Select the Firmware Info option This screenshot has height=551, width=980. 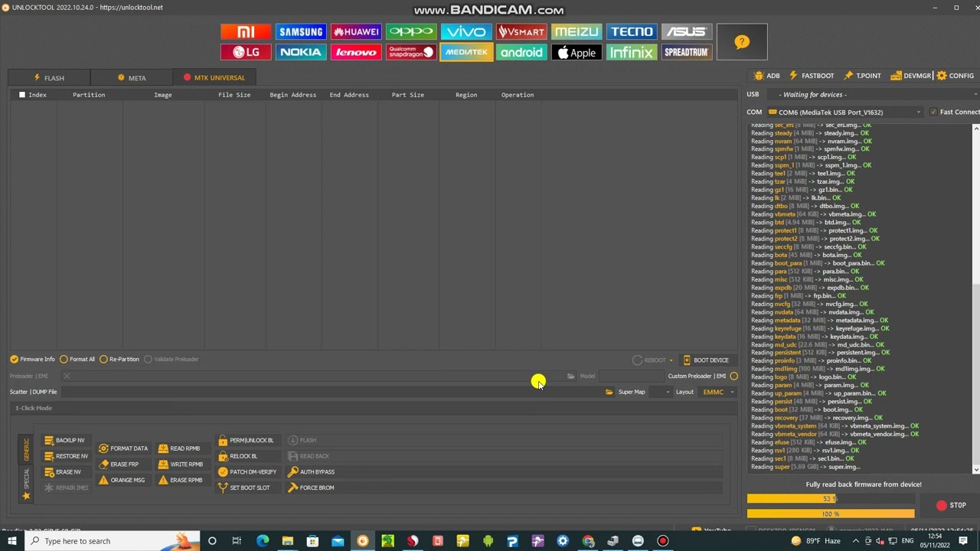[32, 359]
